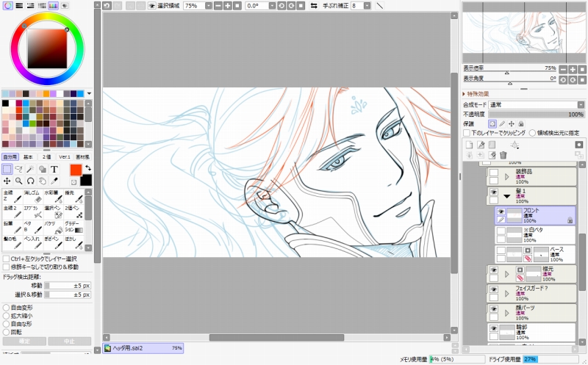Select the 自由変形 radio option
This screenshot has height=365, width=588.
tap(6, 308)
